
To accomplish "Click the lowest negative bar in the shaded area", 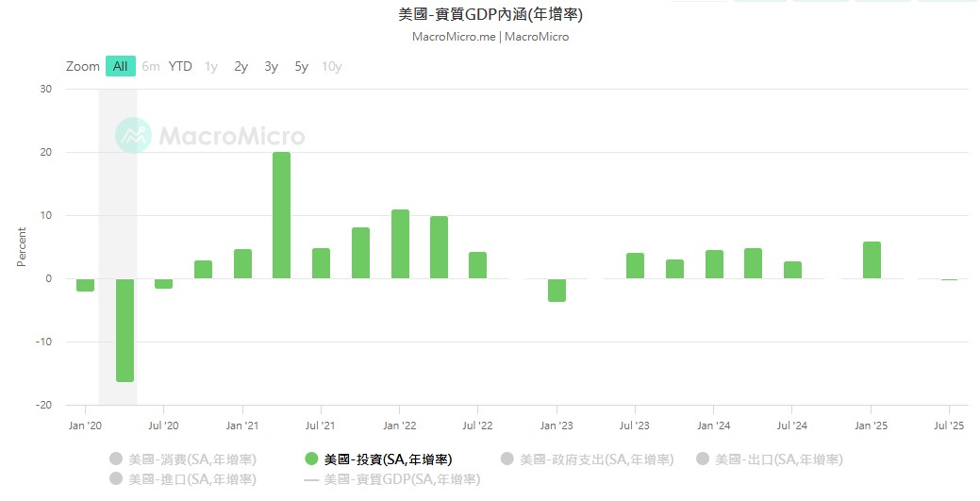I will click(x=125, y=330).
